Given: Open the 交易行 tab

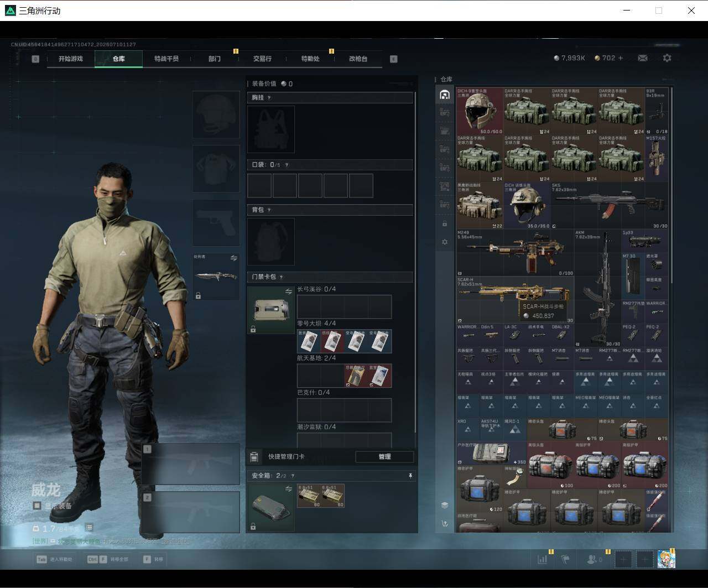Looking at the screenshot, I should click(x=262, y=59).
